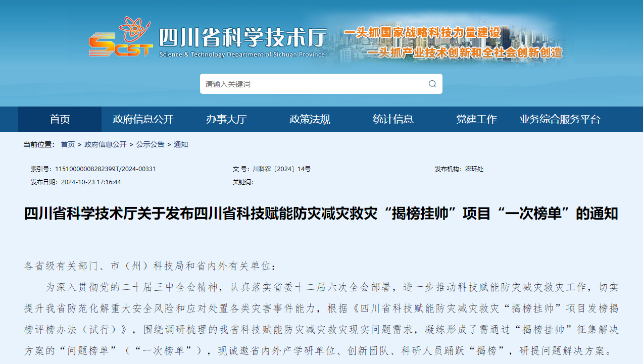The image size is (643, 364).
Task: Click the SCST logo in the header
Action: (x=121, y=36)
